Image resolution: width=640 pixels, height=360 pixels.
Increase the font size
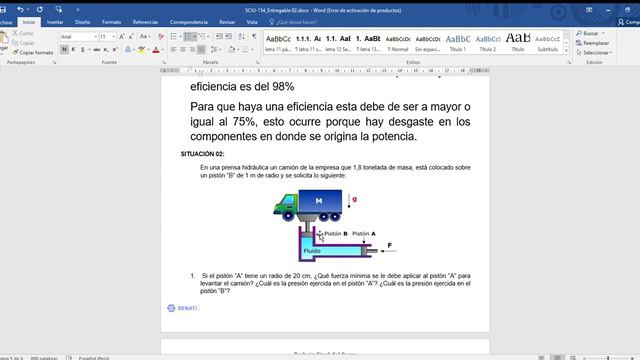pos(122,37)
